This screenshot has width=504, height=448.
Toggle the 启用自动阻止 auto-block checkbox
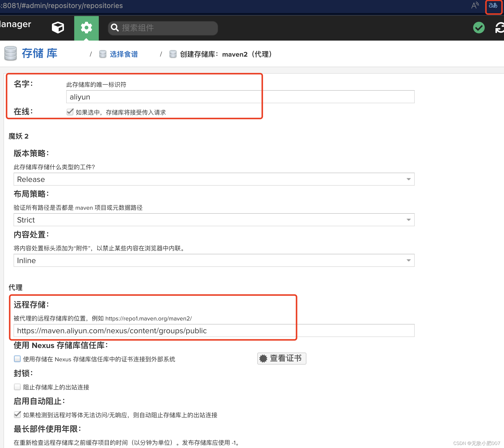point(17,415)
